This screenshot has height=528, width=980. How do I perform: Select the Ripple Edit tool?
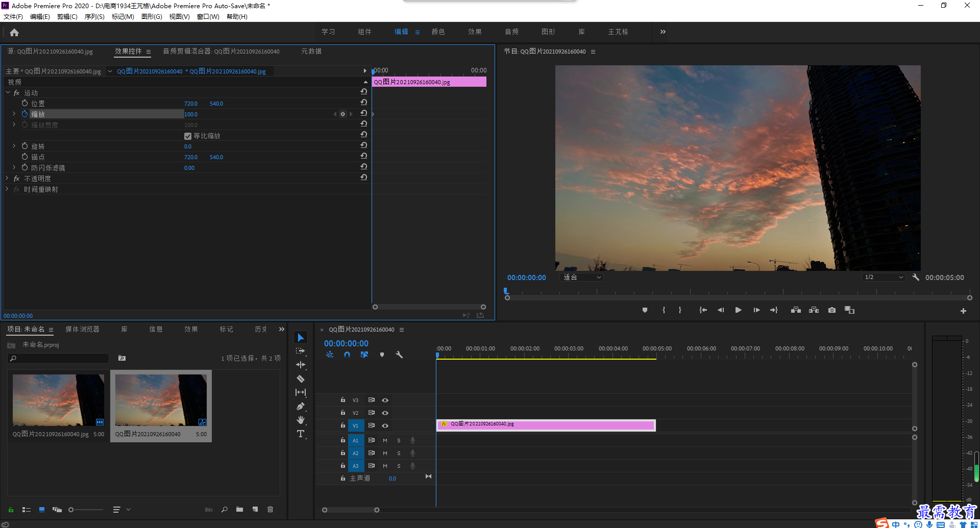click(x=301, y=365)
